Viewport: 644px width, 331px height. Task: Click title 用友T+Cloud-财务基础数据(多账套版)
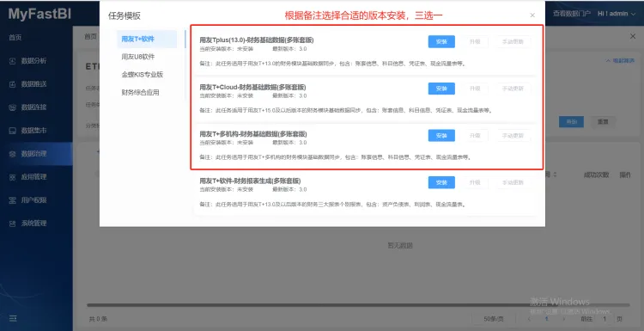click(x=252, y=87)
